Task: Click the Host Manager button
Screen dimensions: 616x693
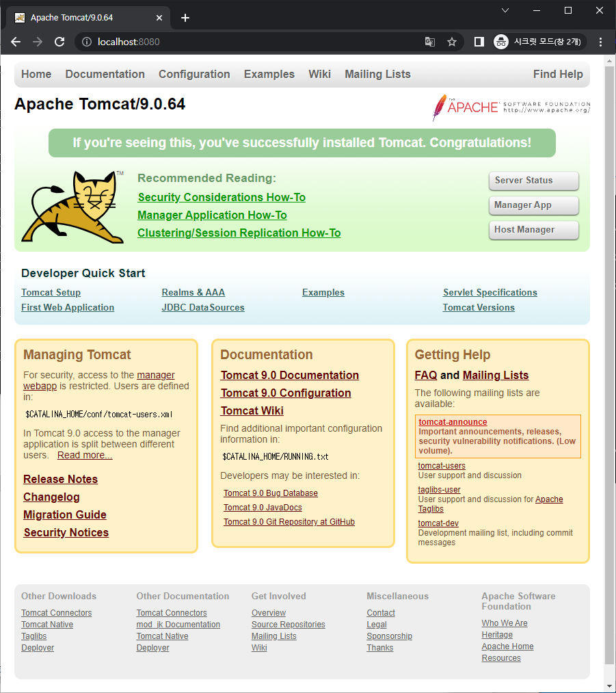Action: tap(533, 230)
